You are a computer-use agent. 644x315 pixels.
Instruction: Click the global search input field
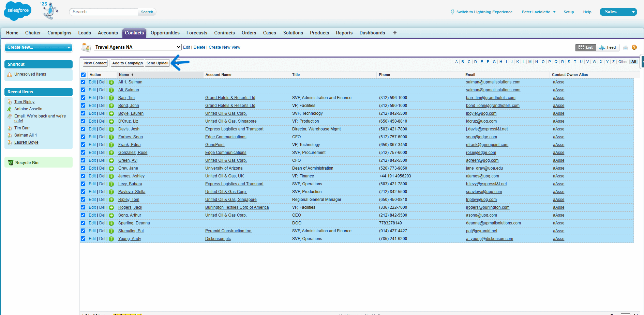(104, 12)
